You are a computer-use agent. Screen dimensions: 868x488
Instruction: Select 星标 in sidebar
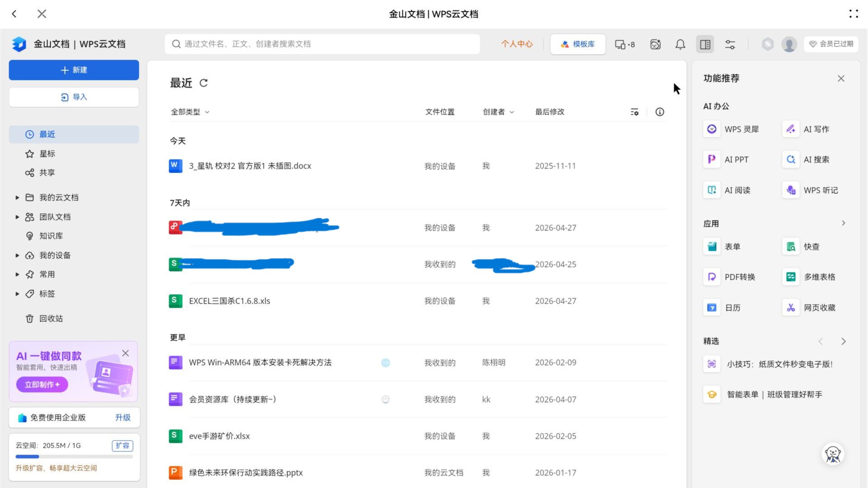pyautogui.click(x=74, y=154)
